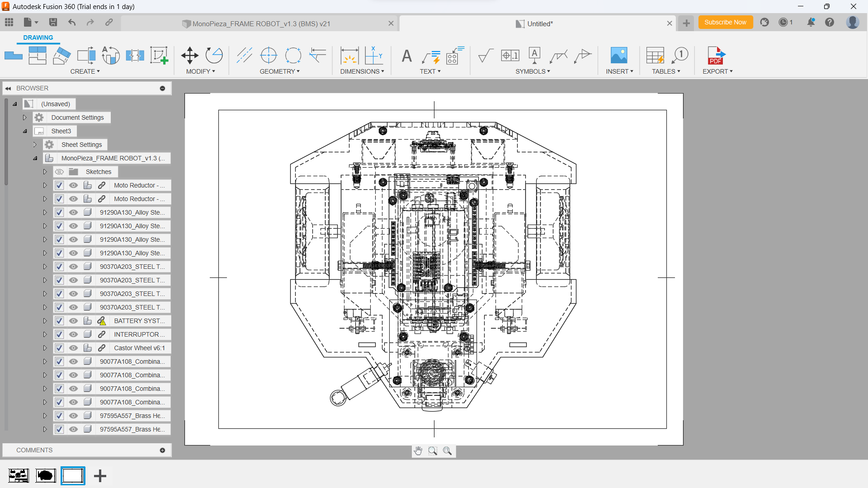This screenshot has height=488, width=868.
Task: Switch to the MonoPieza_FRAME ROBOT document tab
Action: click(x=261, y=23)
